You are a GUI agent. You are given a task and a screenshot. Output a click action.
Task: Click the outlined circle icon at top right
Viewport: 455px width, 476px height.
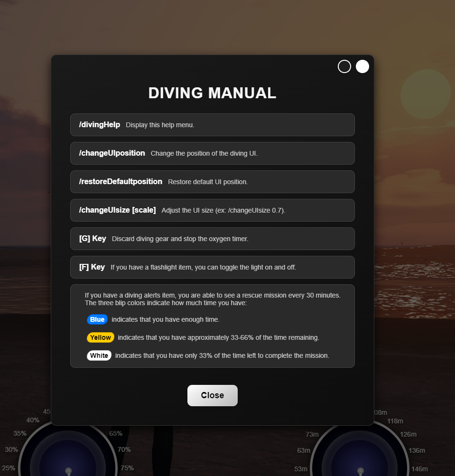coord(344,66)
